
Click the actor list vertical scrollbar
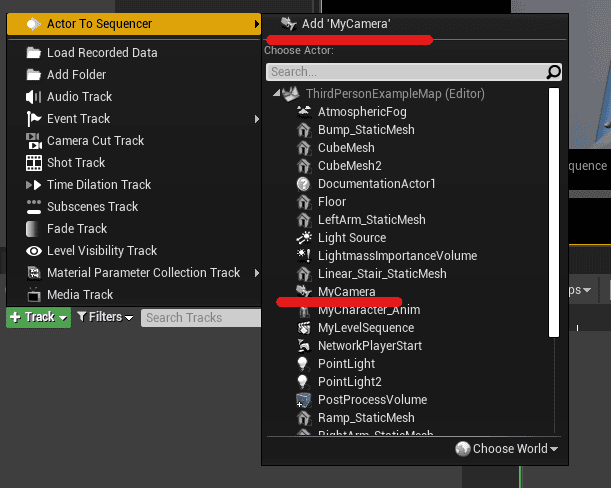[554, 211]
